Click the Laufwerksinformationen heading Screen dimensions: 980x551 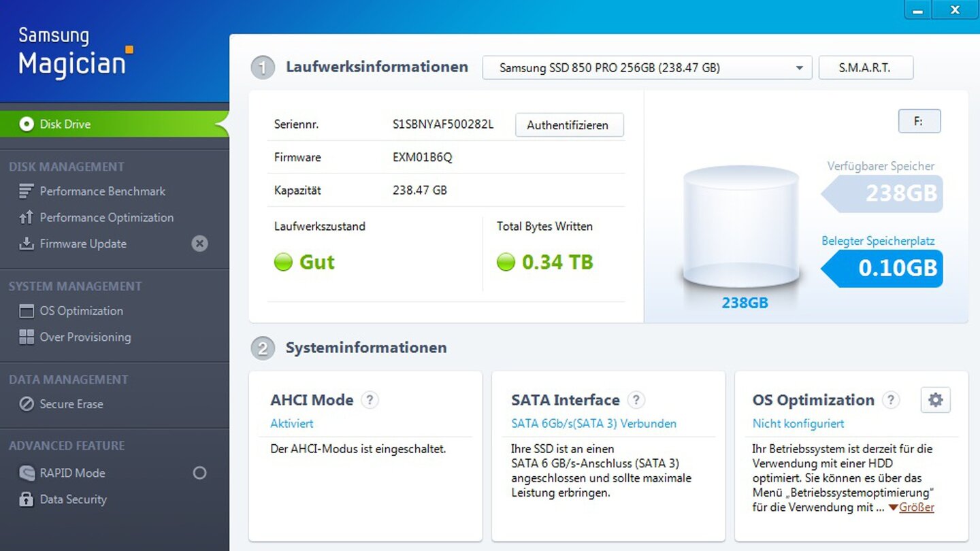[377, 67]
